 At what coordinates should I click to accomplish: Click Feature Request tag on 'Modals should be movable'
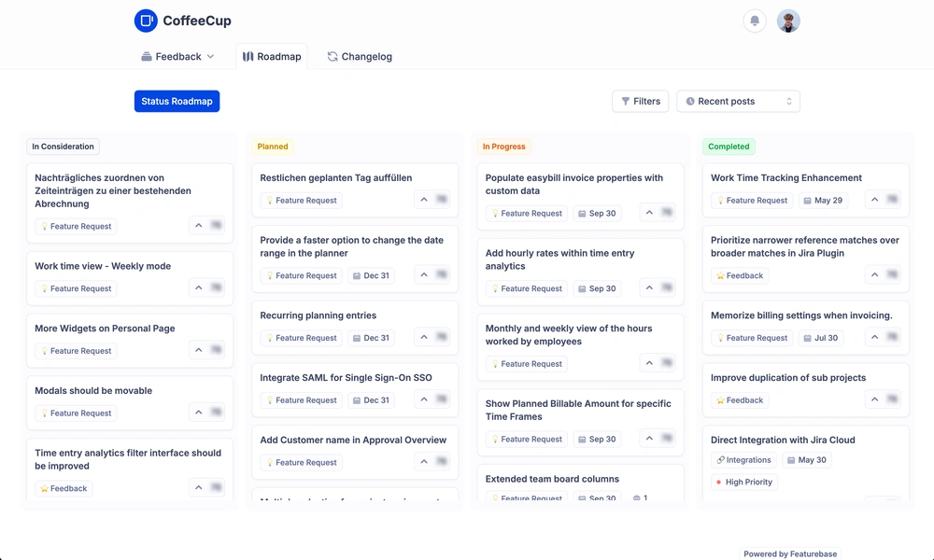tap(76, 413)
